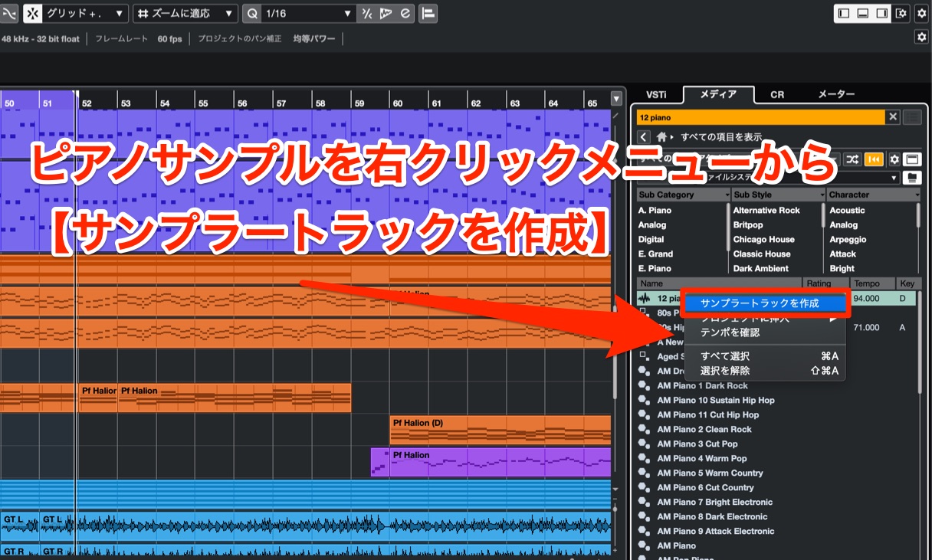Select 'AM Piano 1 Dark Rock' preset

pos(702,385)
